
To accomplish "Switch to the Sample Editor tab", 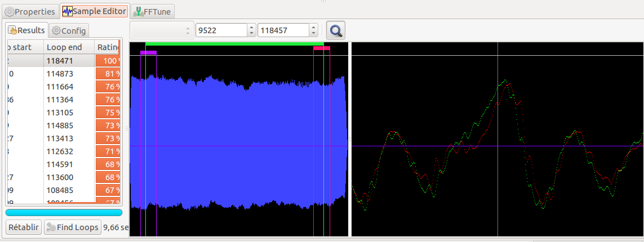I will 95,11.
